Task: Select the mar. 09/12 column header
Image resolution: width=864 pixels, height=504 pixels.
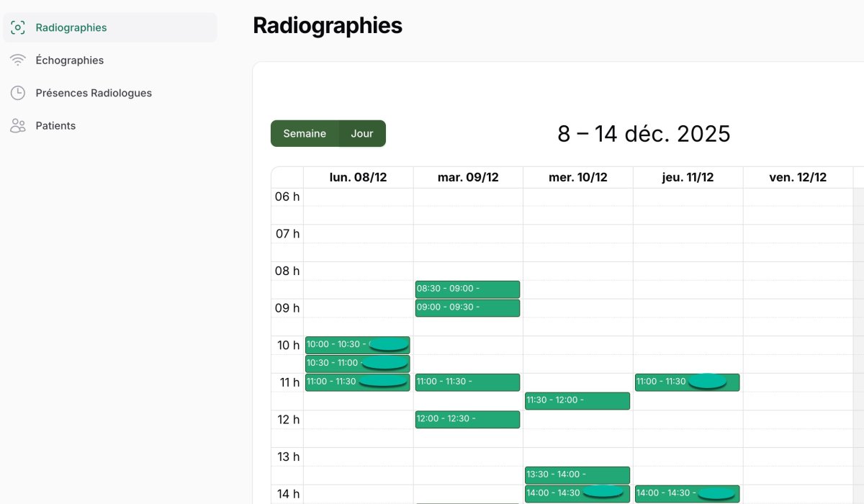Action: [468, 178]
